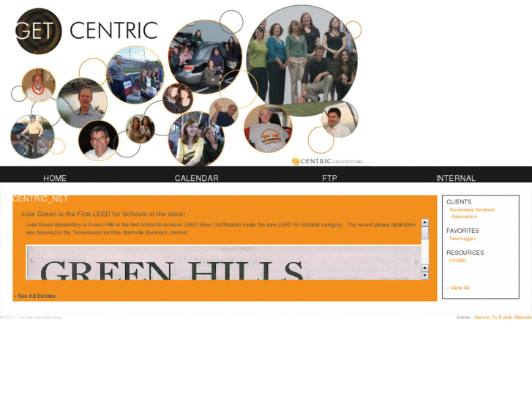
Task: Open the CALENDAR menu item
Action: click(x=196, y=178)
